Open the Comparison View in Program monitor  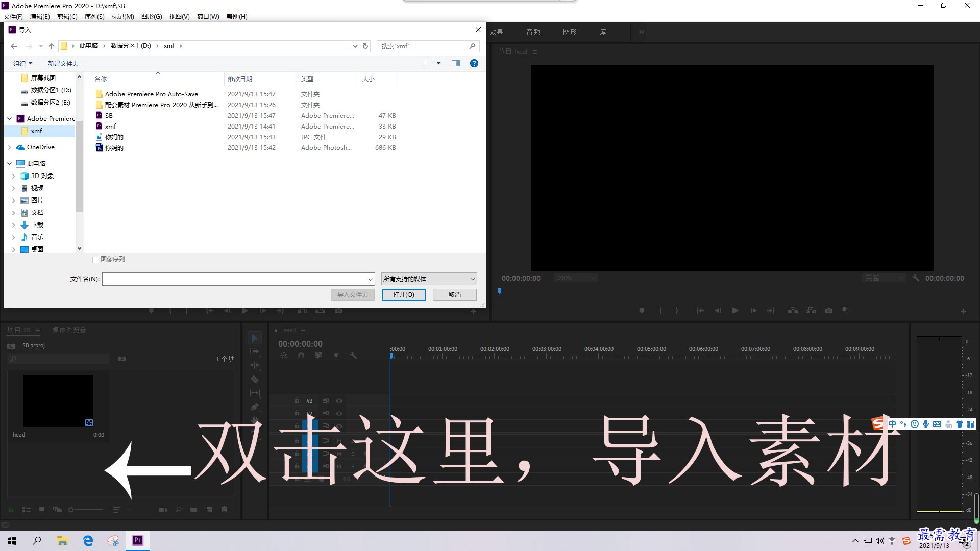pos(847,310)
